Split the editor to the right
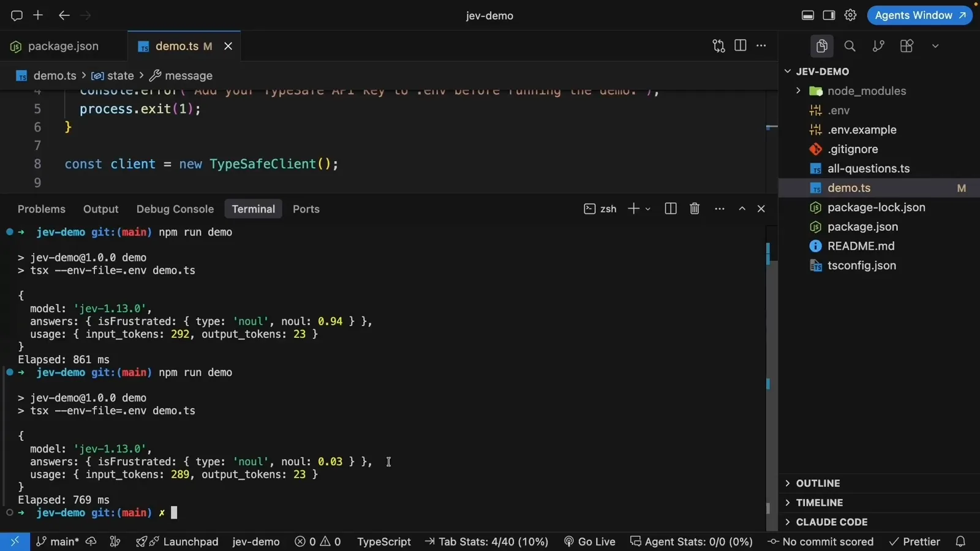 (x=740, y=45)
